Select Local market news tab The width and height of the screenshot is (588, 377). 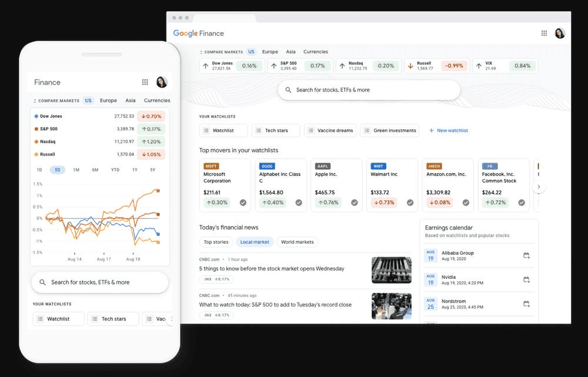255,242
